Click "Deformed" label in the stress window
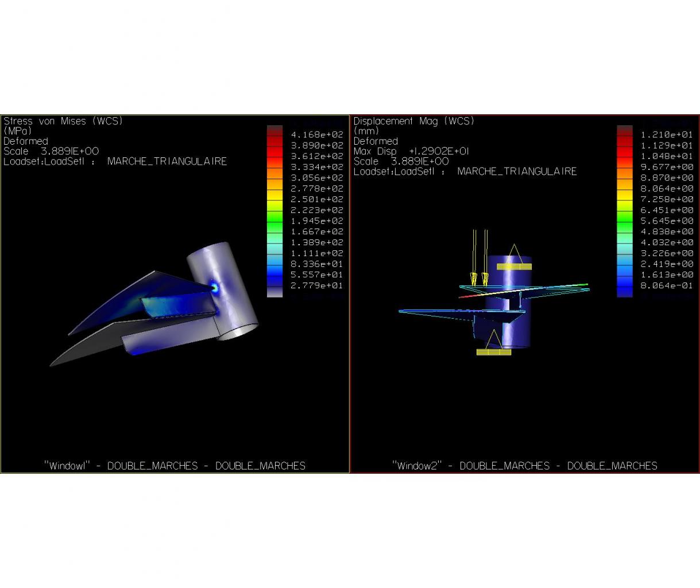This screenshot has height=588, width=700. [x=26, y=141]
